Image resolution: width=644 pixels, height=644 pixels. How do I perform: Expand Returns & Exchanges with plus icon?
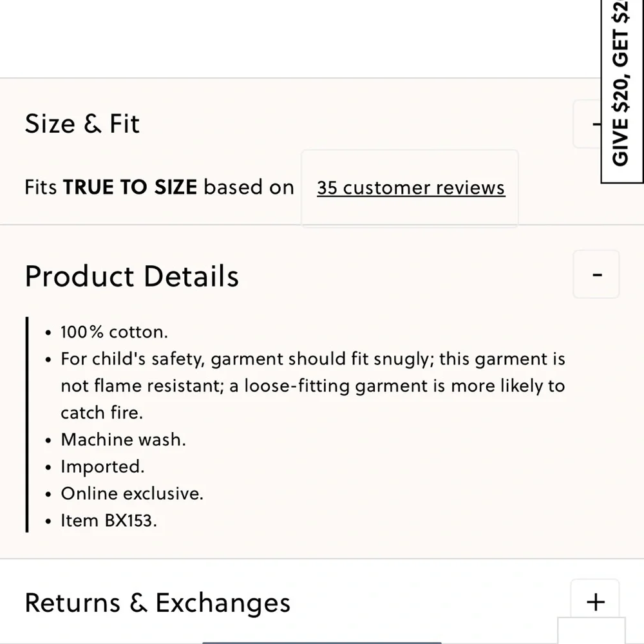click(x=595, y=602)
